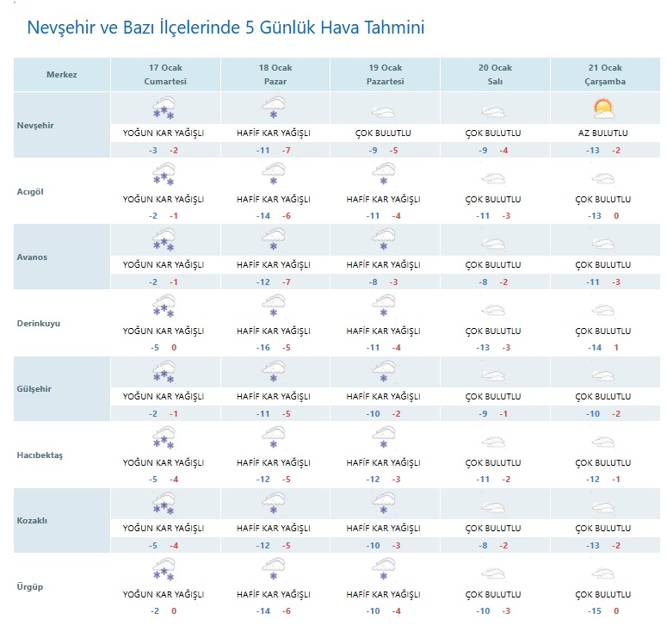Click the partly cloudy sun icon for Nevşehir Çarşamba
Image resolution: width=667 pixels, height=644 pixels.
pyautogui.click(x=603, y=109)
